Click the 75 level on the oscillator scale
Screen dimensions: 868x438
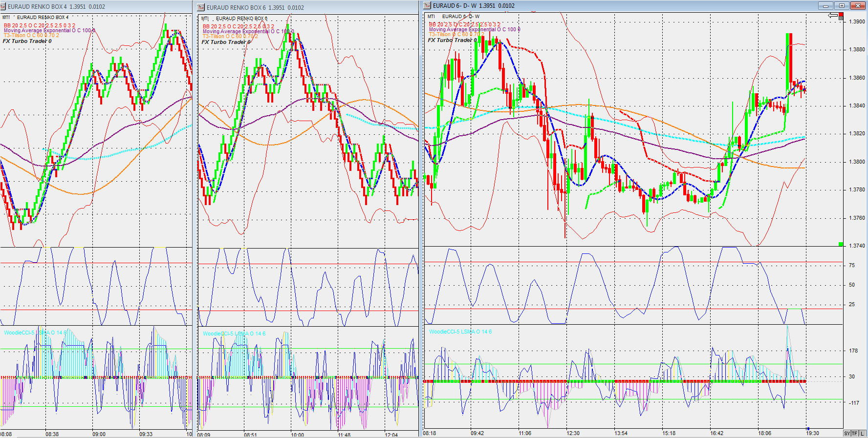852,265
